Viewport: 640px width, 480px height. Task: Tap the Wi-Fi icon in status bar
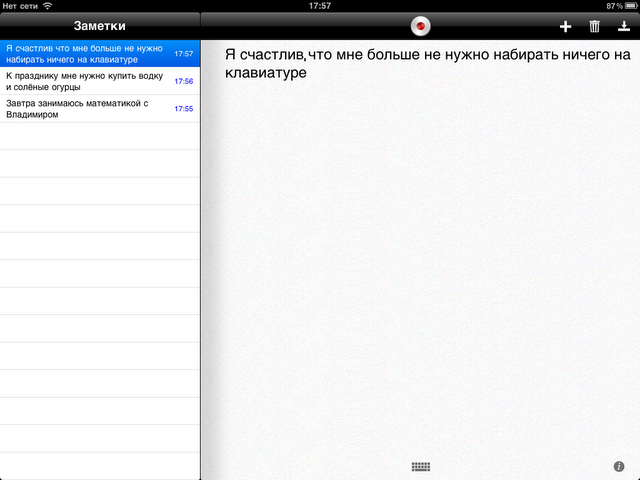tap(47, 6)
